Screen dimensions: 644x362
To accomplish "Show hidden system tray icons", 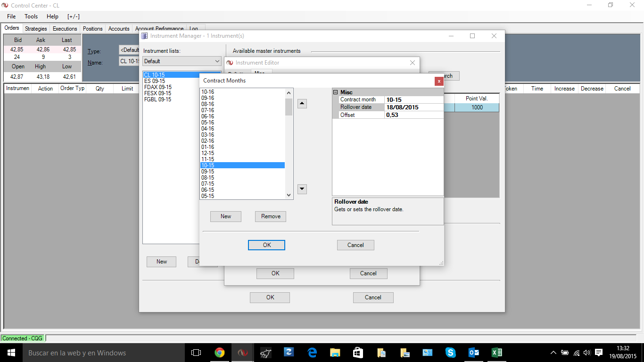I will [x=554, y=353].
